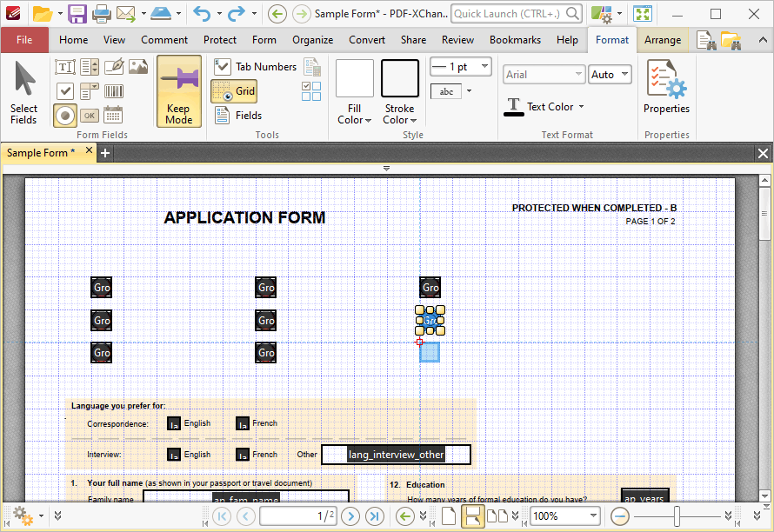Screen dimensions: 774x532
Task: Click the Open folder icon
Action: pyautogui.click(x=43, y=14)
